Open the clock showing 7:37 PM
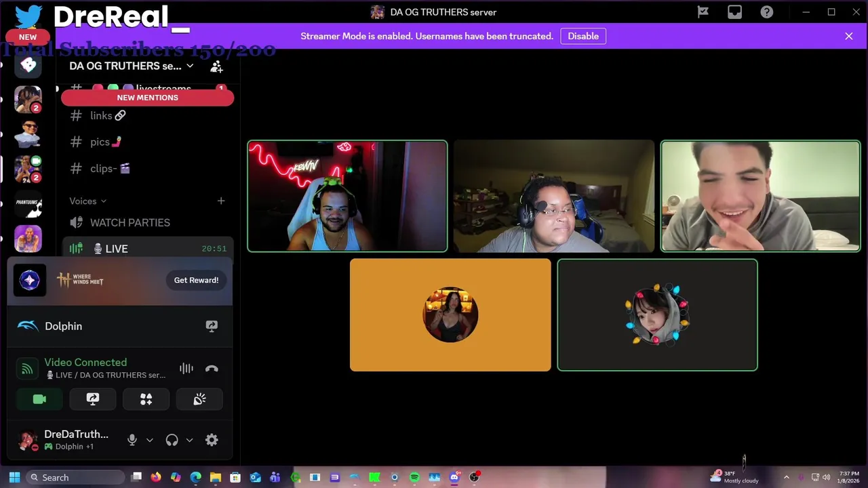 pyautogui.click(x=849, y=477)
